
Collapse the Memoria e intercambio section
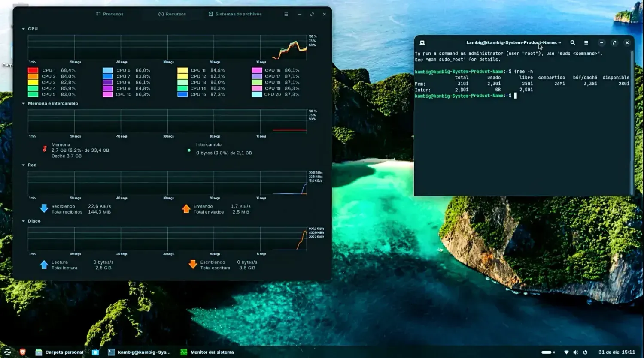(23, 103)
